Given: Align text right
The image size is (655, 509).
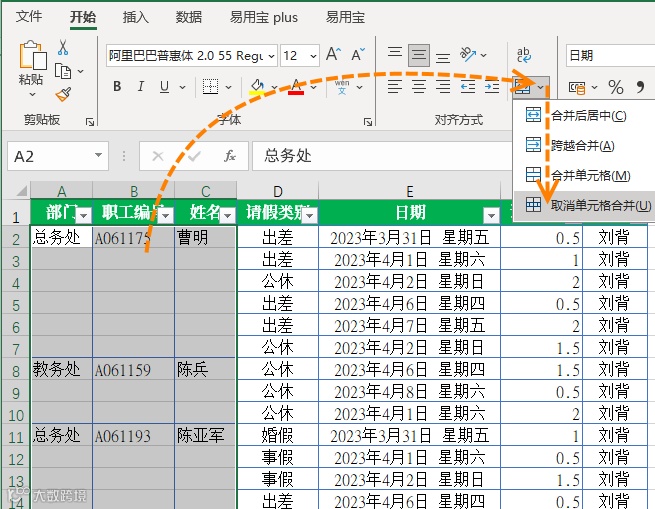Looking at the screenshot, I should tap(443, 87).
